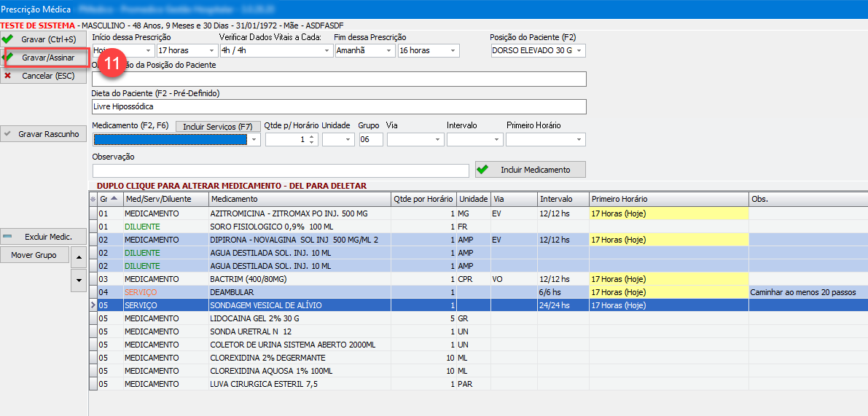This screenshot has width=868, height=416.
Task: Open the Medicamento combo box list
Action: tap(254, 139)
